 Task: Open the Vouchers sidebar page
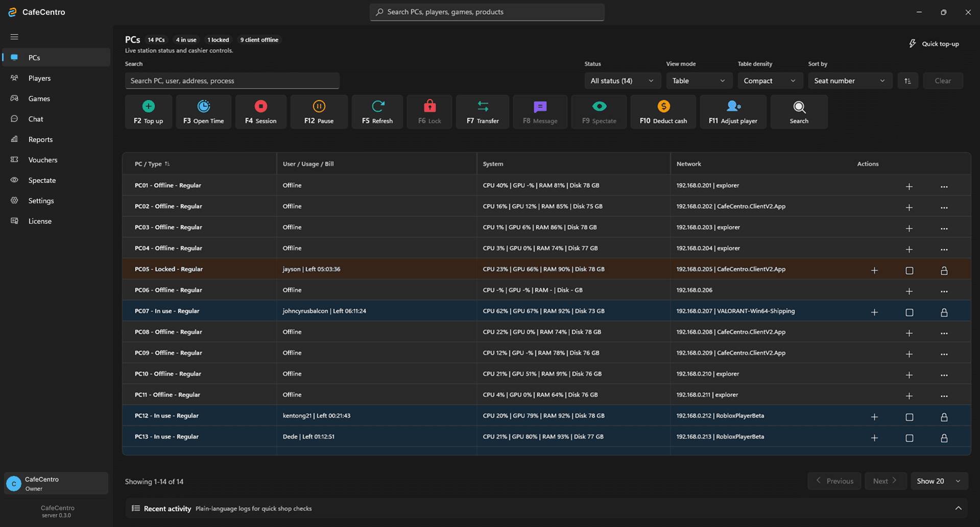[x=56, y=160]
